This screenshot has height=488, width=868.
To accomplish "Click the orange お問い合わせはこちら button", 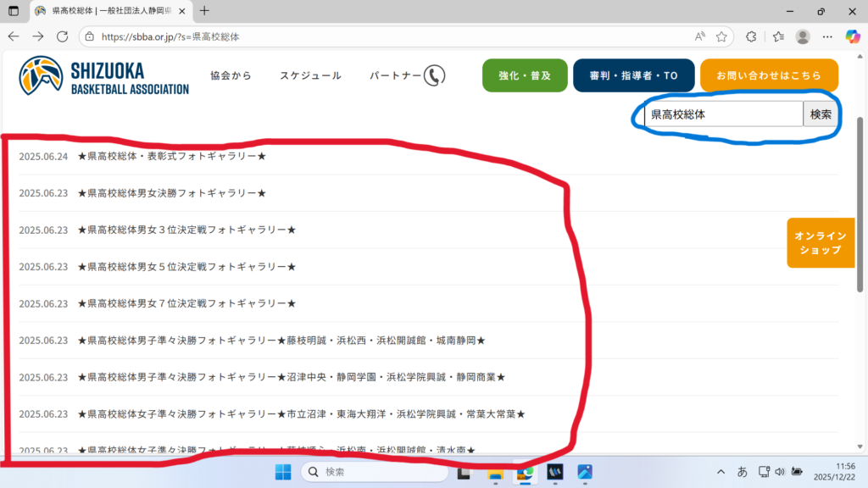I will click(769, 75).
